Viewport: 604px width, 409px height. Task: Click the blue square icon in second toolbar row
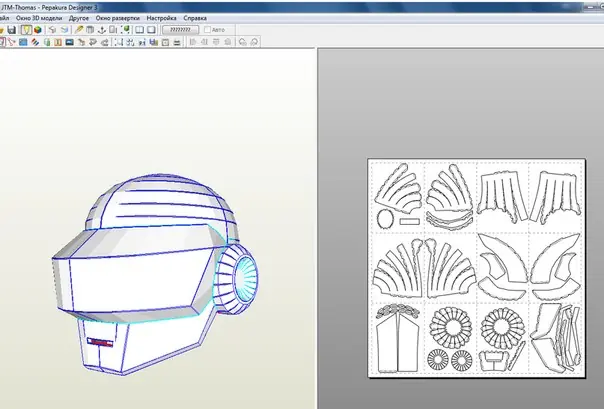[23, 42]
